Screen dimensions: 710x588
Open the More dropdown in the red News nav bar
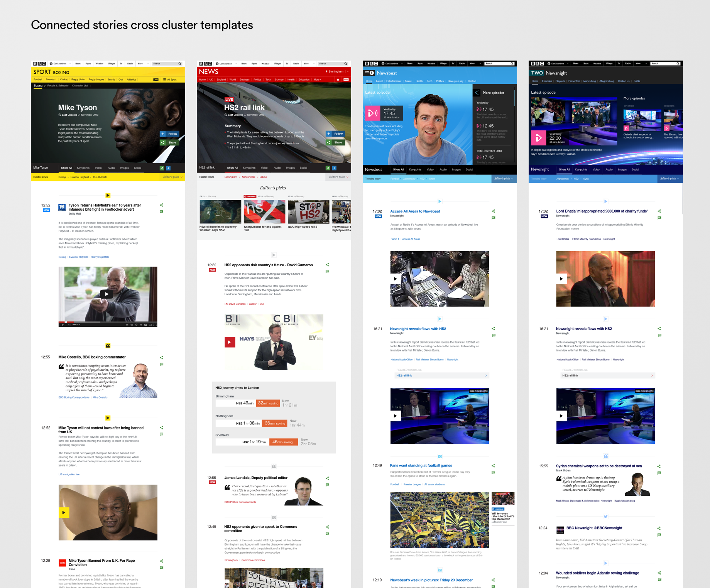coord(317,79)
